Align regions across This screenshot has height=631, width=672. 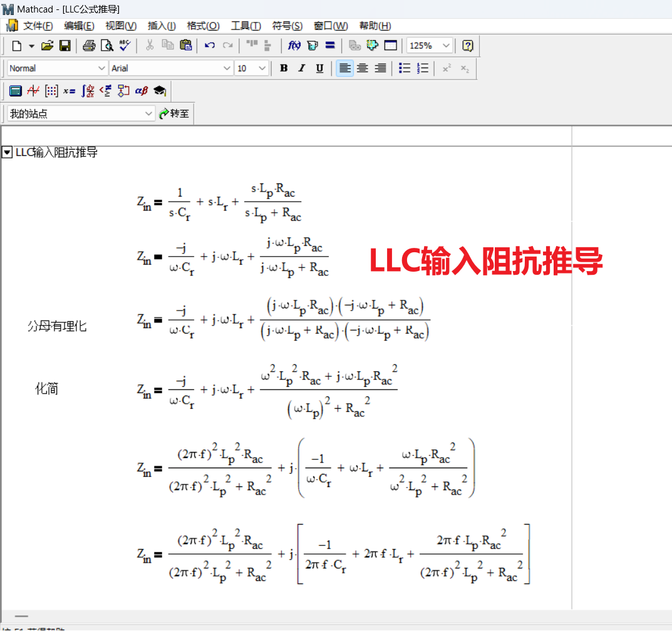(x=252, y=44)
